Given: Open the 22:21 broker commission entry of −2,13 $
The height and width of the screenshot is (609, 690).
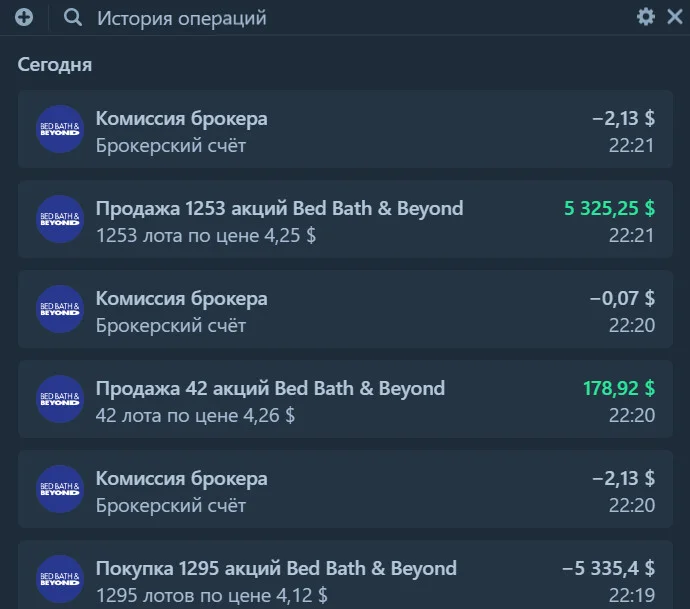Looking at the screenshot, I should (x=345, y=129).
